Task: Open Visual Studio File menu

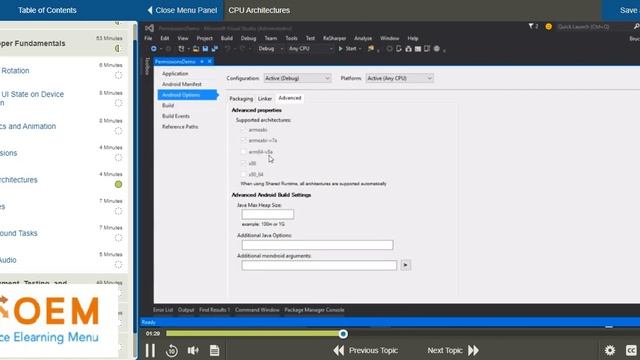Action: click(148, 38)
